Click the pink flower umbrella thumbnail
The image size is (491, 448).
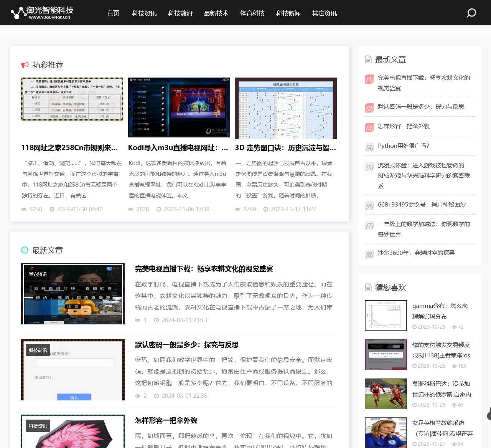click(73, 431)
